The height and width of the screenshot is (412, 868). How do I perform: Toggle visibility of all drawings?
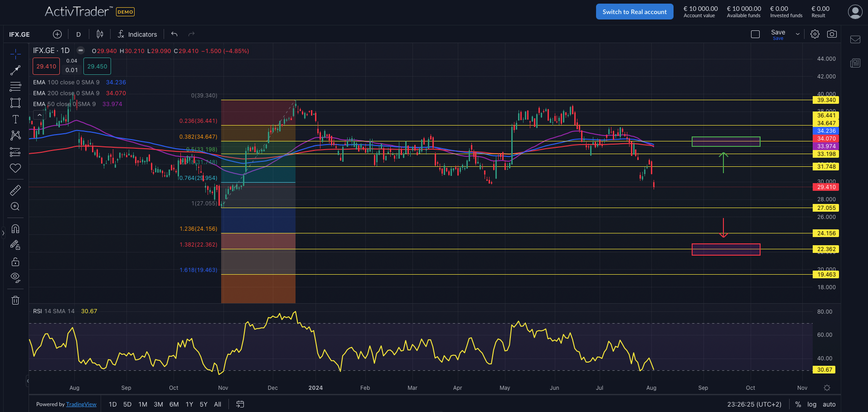coord(15,277)
